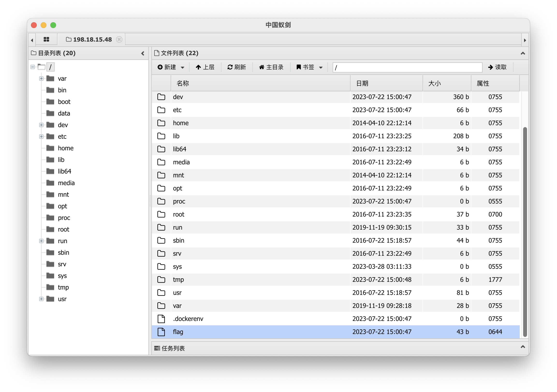Click the flag file icon
The image size is (557, 392).
tap(161, 332)
